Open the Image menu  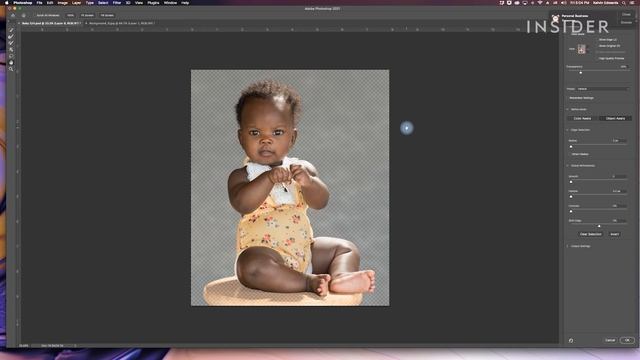[x=62, y=2]
